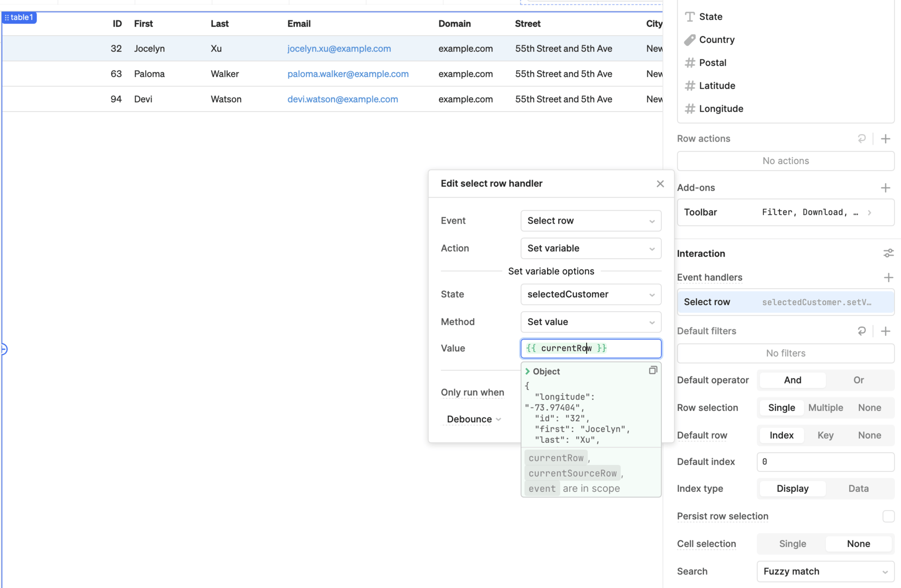Set Row selection to None
This screenshot has width=901, height=588.
[x=869, y=408]
